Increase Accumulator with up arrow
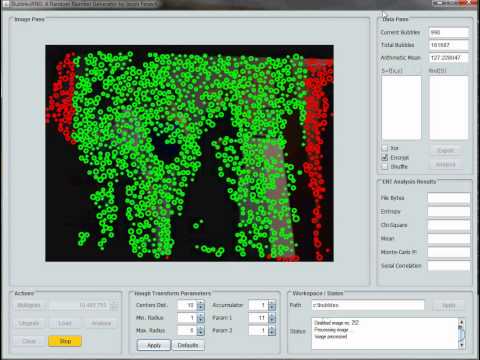This screenshot has width=480, height=360. point(272,303)
